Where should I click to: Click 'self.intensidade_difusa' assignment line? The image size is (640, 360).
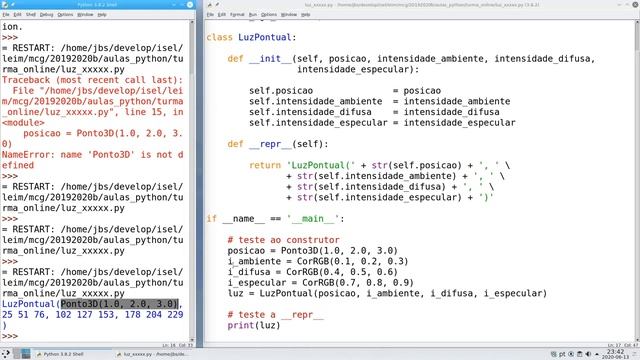point(374,112)
